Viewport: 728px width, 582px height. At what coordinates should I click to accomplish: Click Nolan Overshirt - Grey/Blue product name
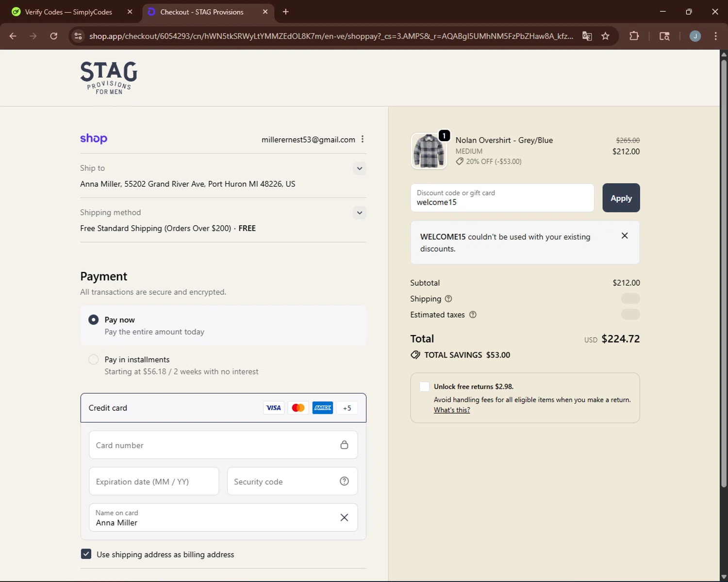coord(504,140)
